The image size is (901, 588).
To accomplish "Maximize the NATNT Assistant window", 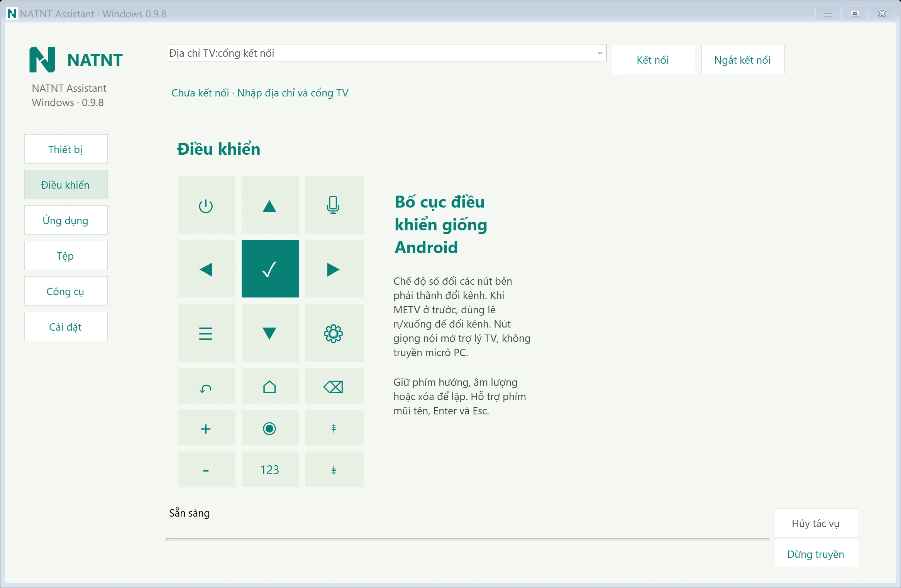I will click(855, 14).
